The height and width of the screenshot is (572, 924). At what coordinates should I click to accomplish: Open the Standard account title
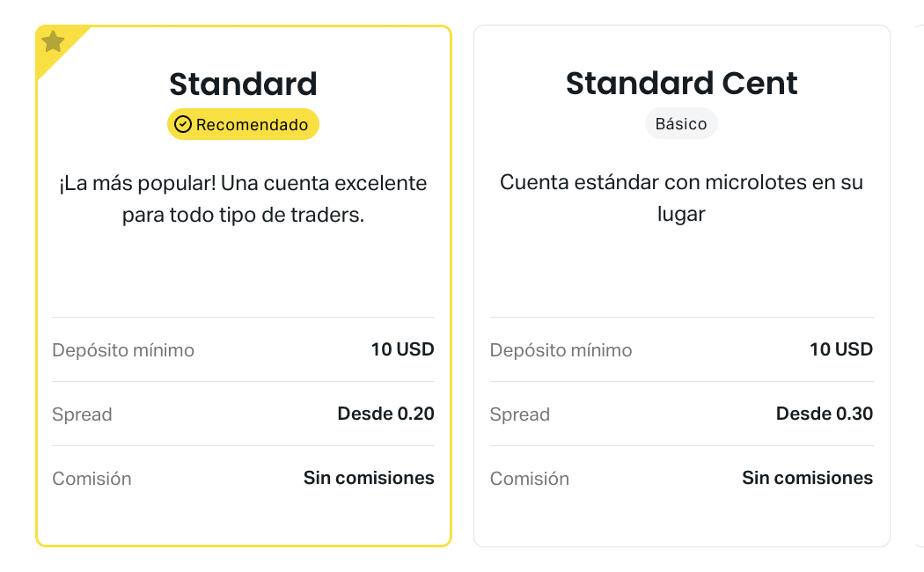click(x=244, y=84)
